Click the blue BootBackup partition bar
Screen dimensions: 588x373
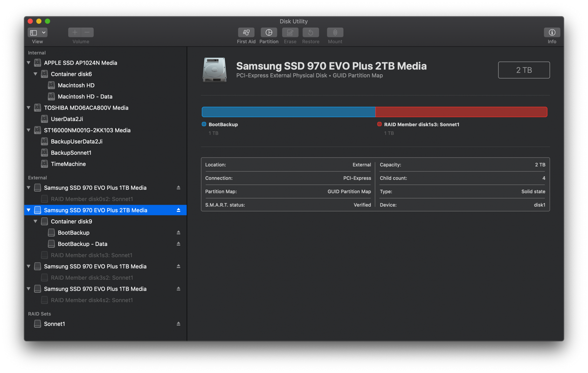tap(288, 112)
